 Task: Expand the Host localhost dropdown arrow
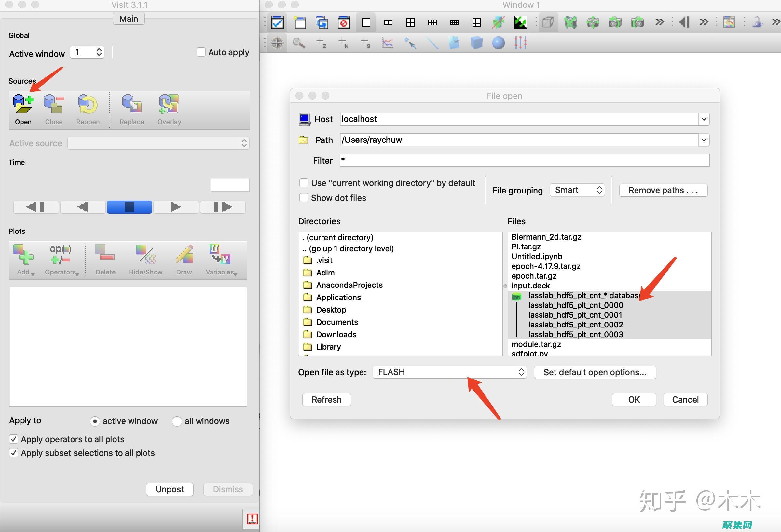[x=704, y=119]
